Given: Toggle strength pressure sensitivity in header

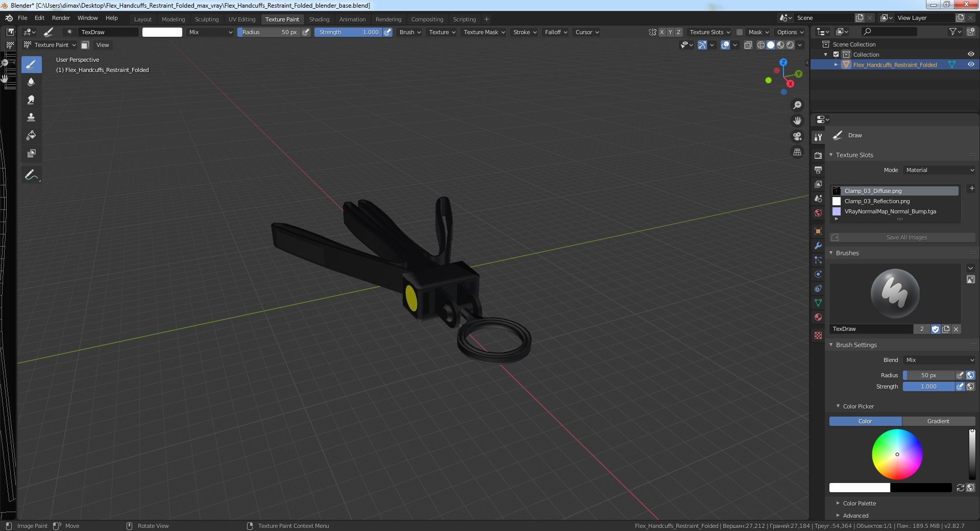Looking at the screenshot, I should [388, 32].
